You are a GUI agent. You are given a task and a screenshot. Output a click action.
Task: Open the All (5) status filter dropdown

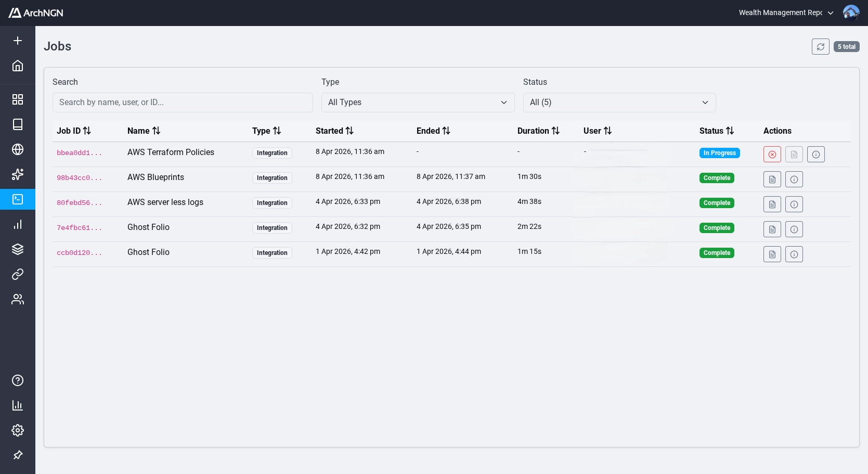[619, 103]
